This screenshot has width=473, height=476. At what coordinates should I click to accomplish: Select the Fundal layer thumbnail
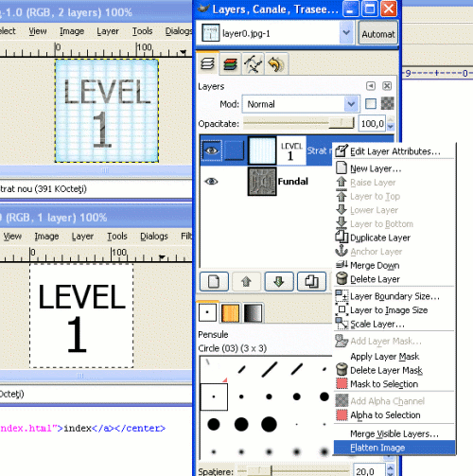click(x=262, y=181)
